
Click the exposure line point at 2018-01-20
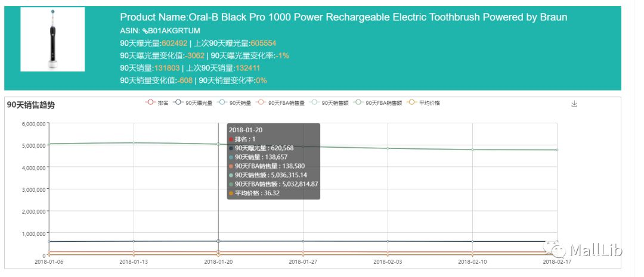(218, 241)
